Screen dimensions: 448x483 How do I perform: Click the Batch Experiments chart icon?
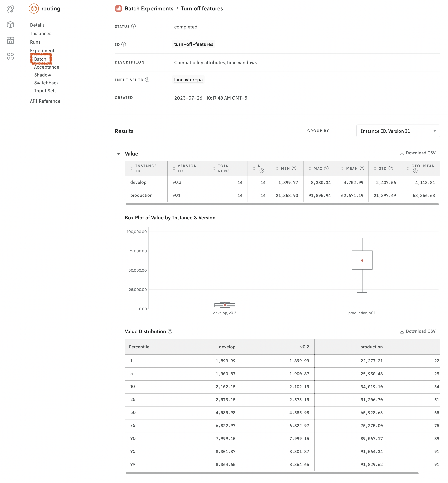pyautogui.click(x=118, y=9)
